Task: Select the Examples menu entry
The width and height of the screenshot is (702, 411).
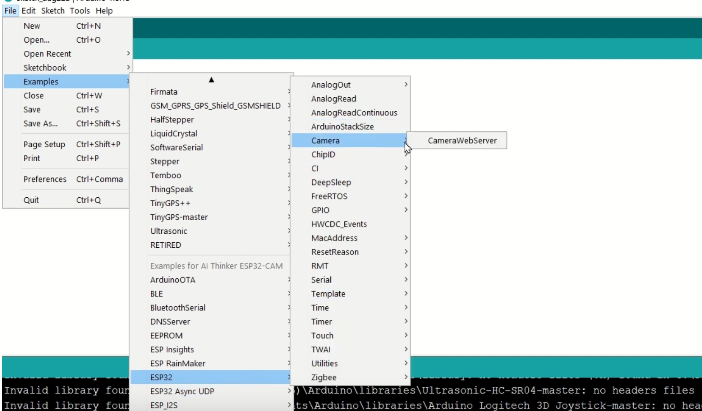Action: point(68,81)
